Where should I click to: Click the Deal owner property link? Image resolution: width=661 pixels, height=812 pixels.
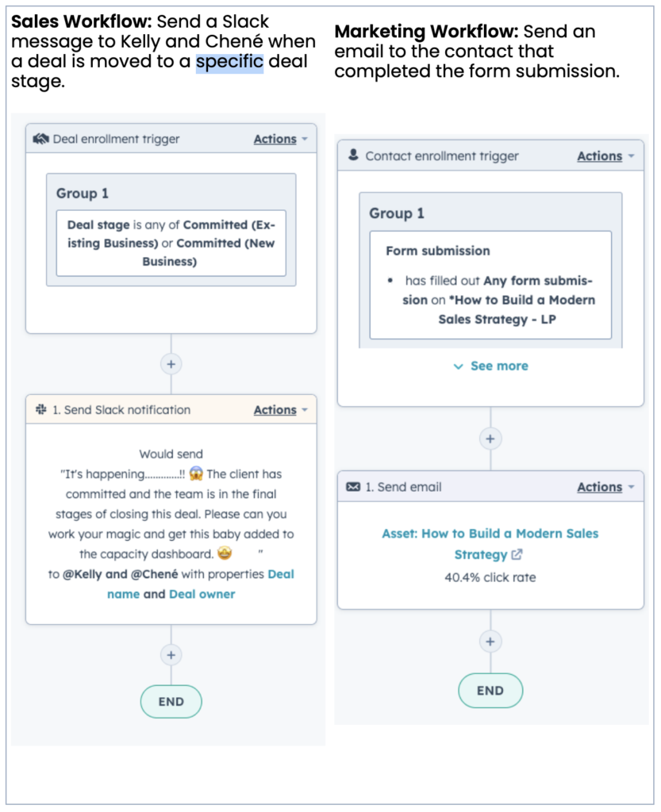click(x=202, y=594)
